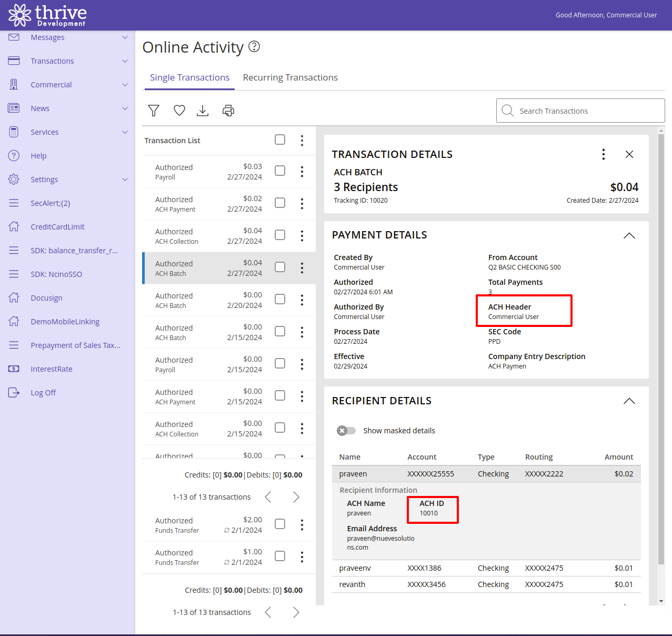The width and height of the screenshot is (672, 636).
Task: Select the revanth recipient row
Action: point(486,584)
